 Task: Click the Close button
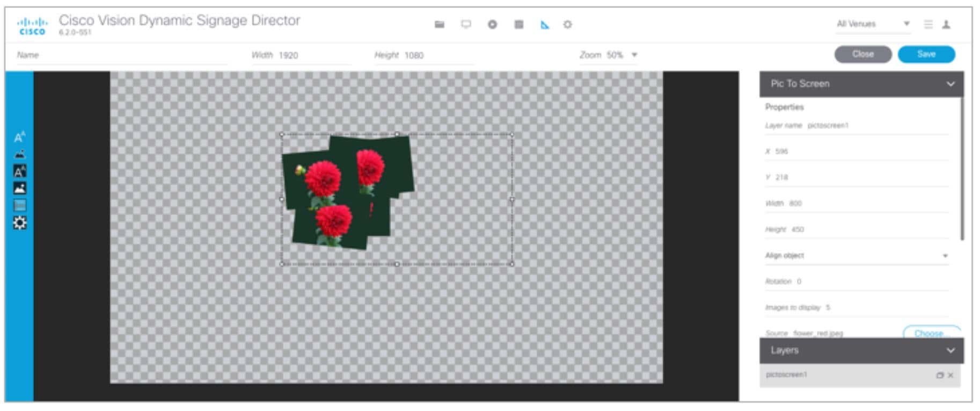[x=863, y=54]
